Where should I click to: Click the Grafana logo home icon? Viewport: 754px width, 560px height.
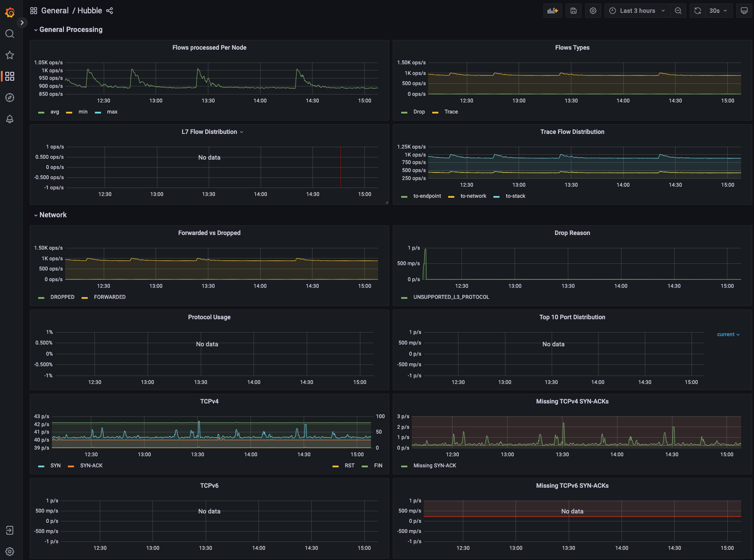click(x=10, y=12)
